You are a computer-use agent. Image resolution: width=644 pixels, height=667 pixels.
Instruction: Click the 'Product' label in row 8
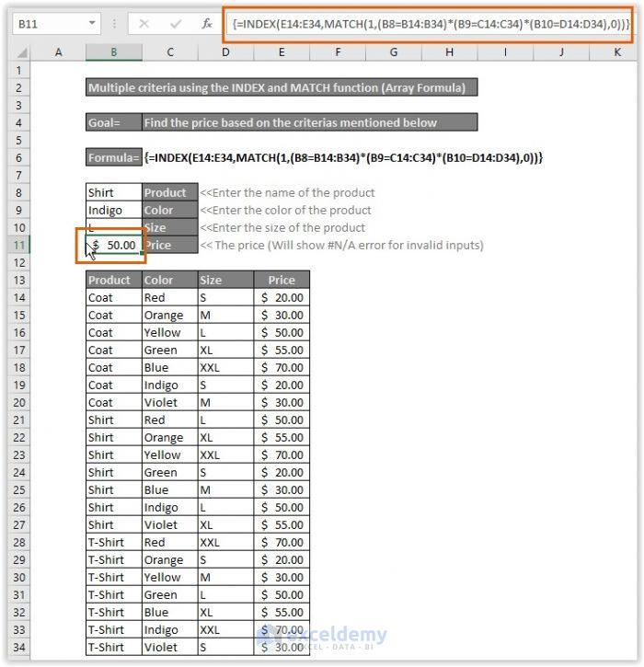170,192
